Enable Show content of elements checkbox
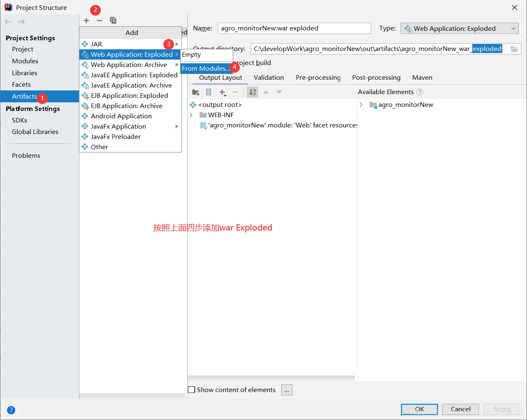Viewport: 527px width, 420px height. [x=192, y=390]
